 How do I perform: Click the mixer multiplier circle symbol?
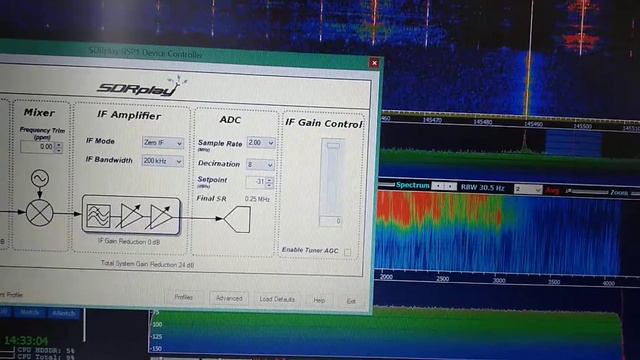(x=40, y=213)
